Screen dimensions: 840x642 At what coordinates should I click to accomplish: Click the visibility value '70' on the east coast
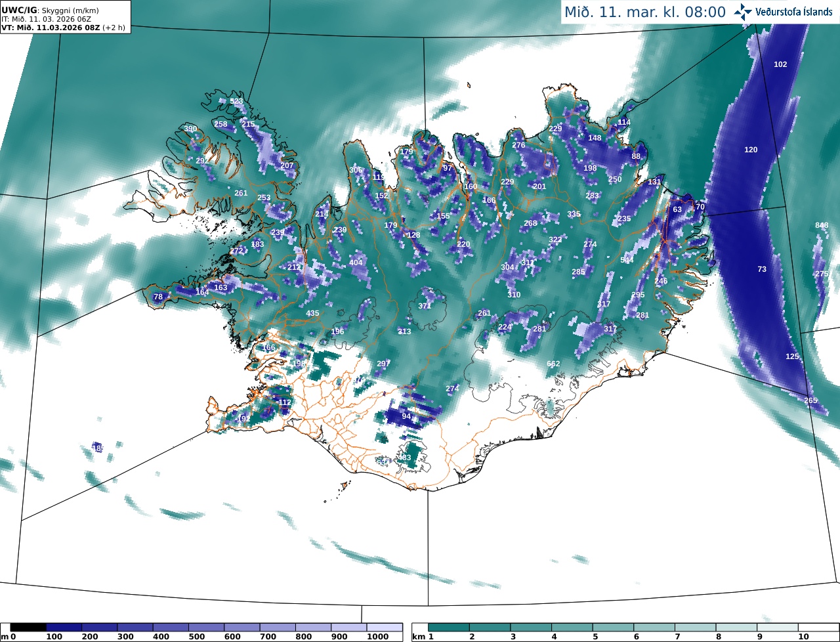[700, 207]
